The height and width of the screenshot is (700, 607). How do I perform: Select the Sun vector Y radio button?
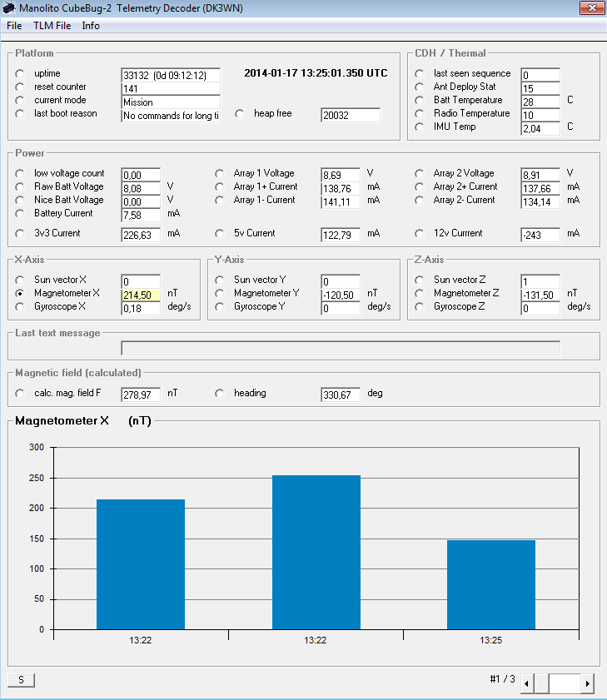point(219,280)
